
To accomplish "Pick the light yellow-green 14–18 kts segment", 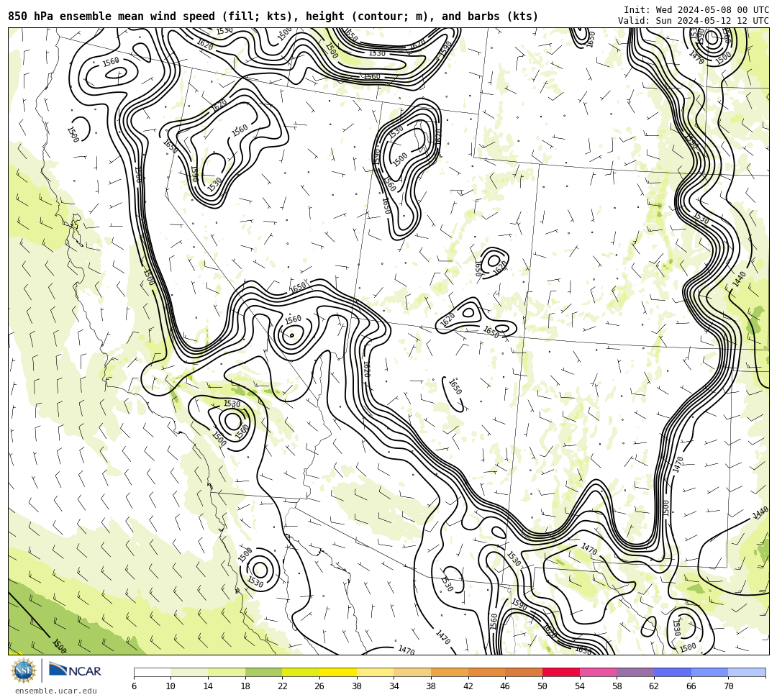I will pos(227,672).
